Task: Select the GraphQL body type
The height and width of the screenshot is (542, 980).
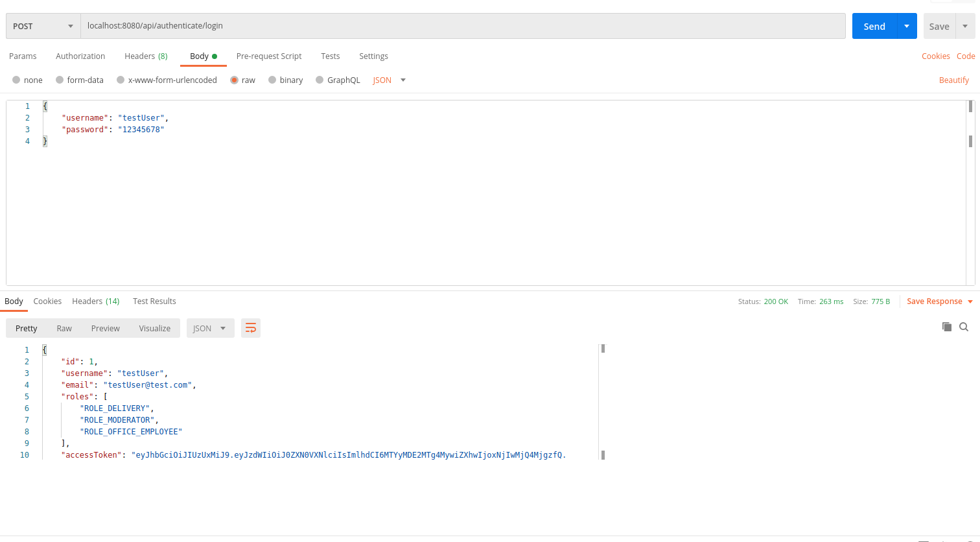Action: pos(338,80)
